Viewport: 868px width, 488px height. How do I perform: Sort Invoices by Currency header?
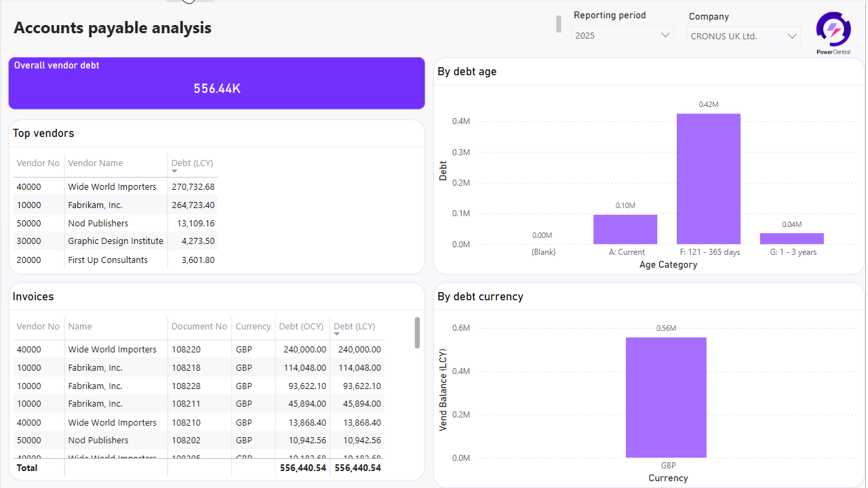tap(253, 326)
